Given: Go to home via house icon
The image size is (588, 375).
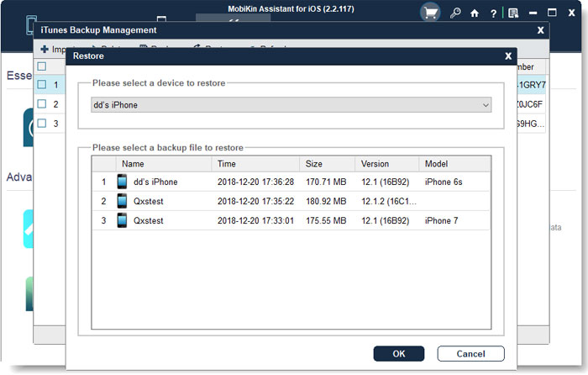Looking at the screenshot, I should click(x=475, y=13).
